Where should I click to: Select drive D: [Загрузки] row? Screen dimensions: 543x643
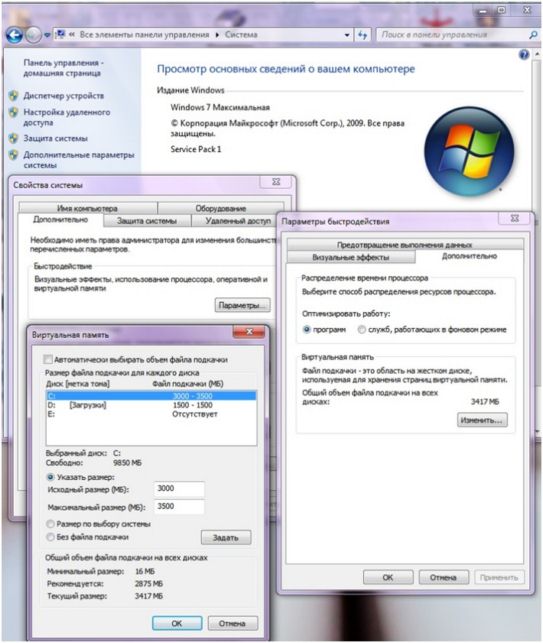click(x=151, y=405)
